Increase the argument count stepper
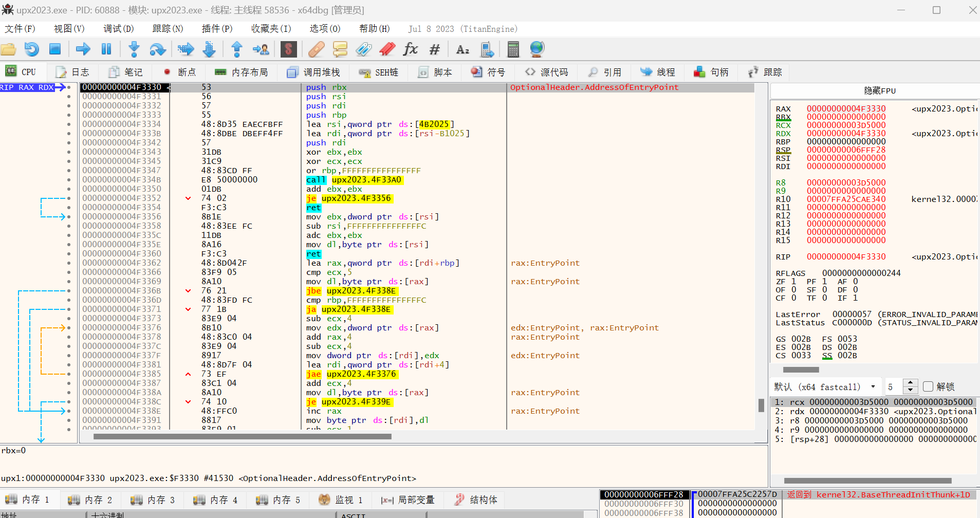The height and width of the screenshot is (518, 980). tap(910, 383)
